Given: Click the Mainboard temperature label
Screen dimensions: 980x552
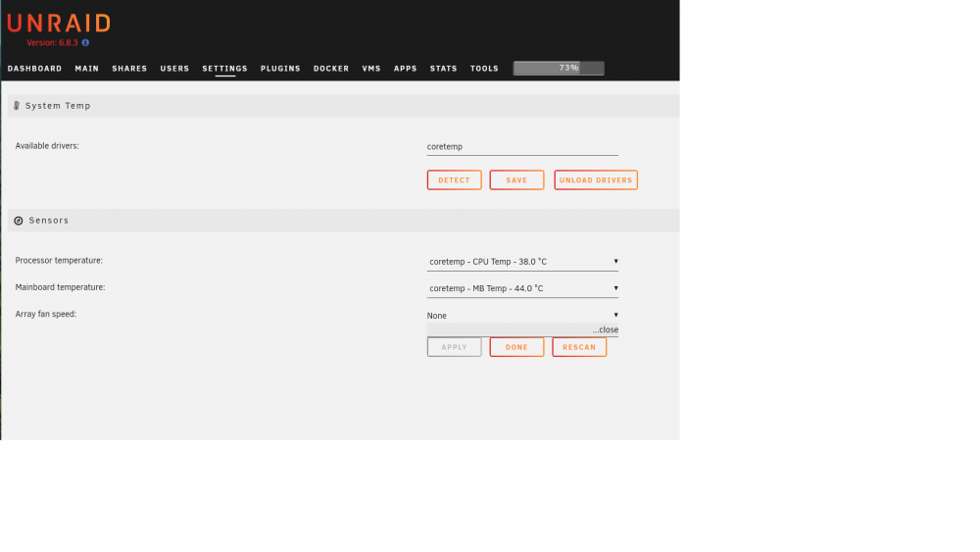Looking at the screenshot, I should point(60,287).
